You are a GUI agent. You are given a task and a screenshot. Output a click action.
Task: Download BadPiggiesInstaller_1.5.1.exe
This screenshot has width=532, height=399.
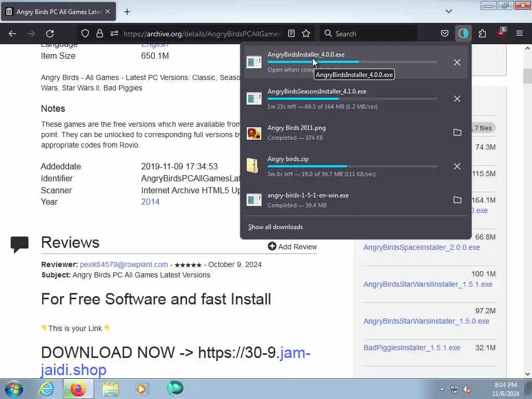pos(412,348)
